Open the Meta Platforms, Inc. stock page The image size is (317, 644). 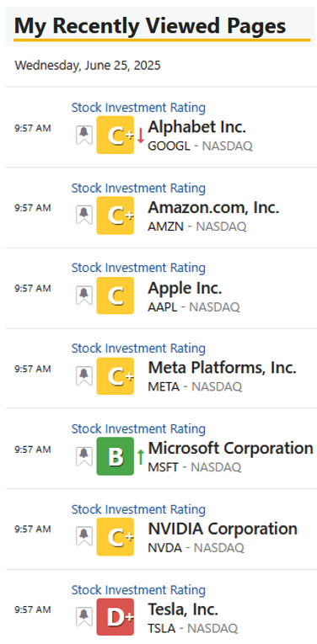click(x=223, y=368)
